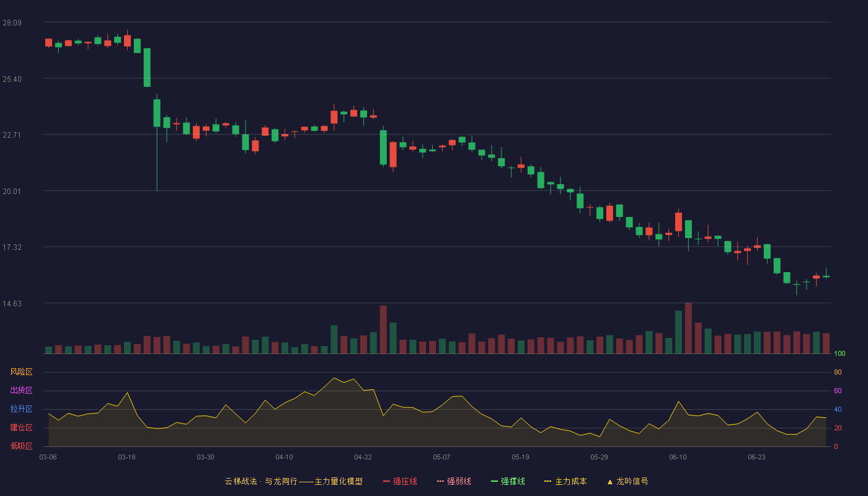Click the 20.01 price axis label
Image resolution: width=868 pixels, height=496 pixels.
point(12,191)
